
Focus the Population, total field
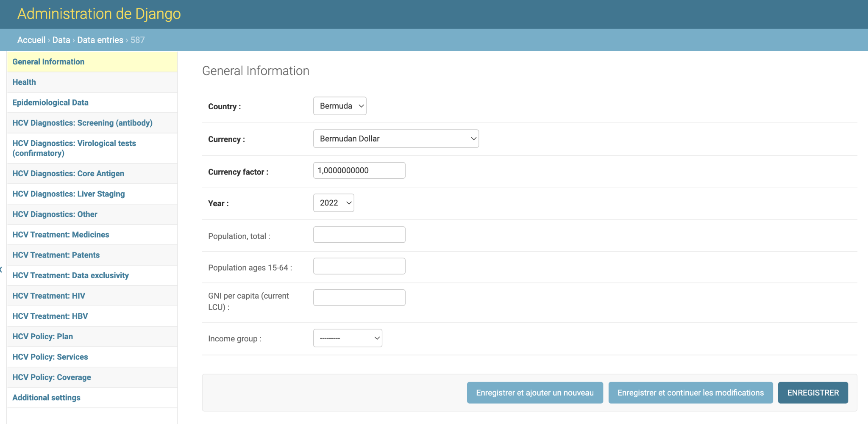(x=359, y=235)
